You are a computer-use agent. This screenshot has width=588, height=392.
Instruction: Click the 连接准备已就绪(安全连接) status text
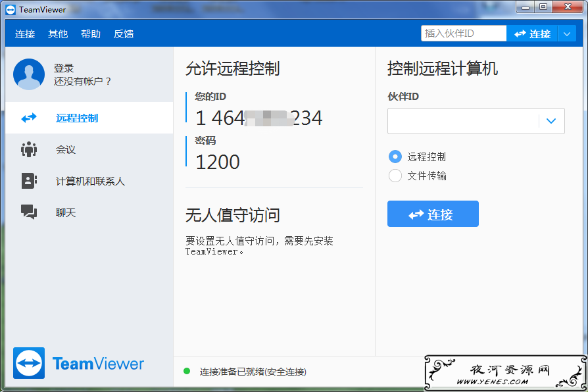[x=253, y=372]
